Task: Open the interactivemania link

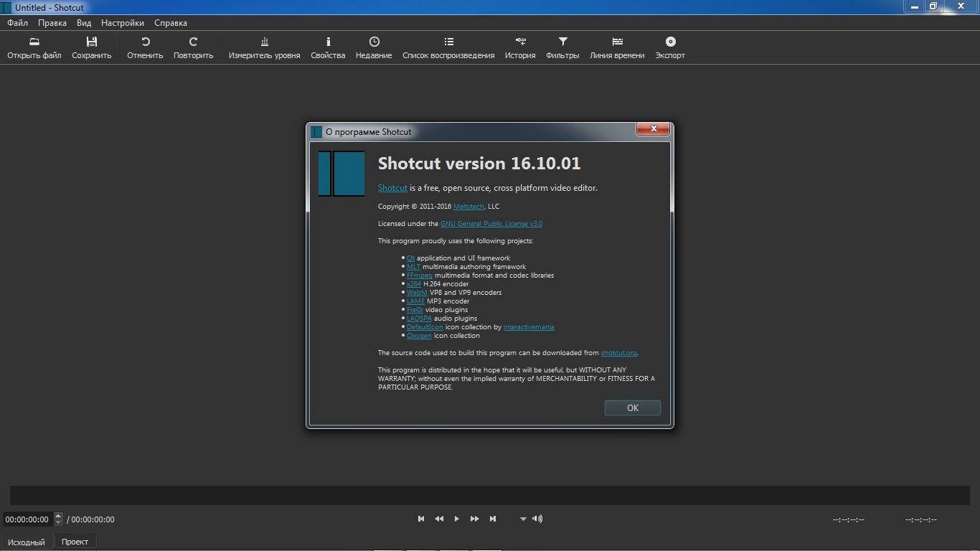Action: (529, 327)
